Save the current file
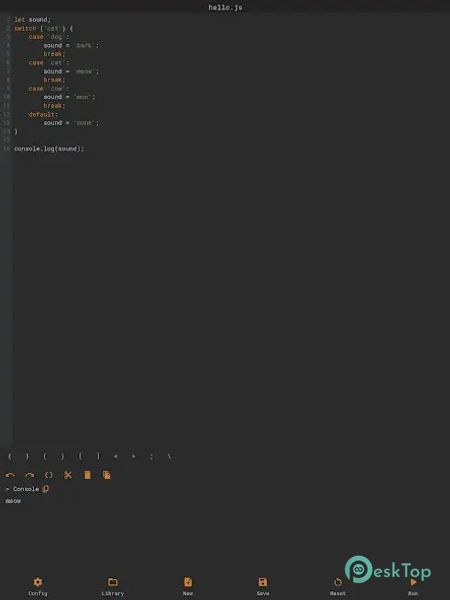This screenshot has width=450, height=600. point(262,586)
